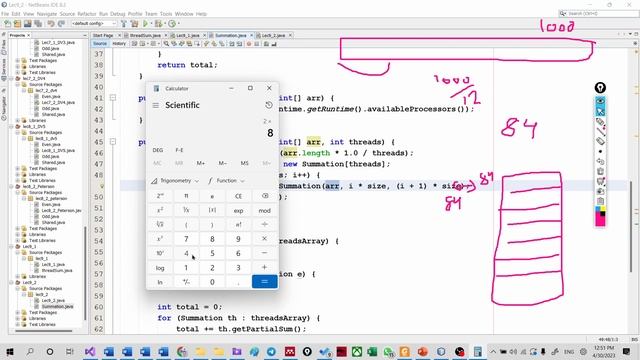Viewport: 640px width, 360px height.
Task: Select Summation.java in the Projects tree
Action: (x=57, y=306)
